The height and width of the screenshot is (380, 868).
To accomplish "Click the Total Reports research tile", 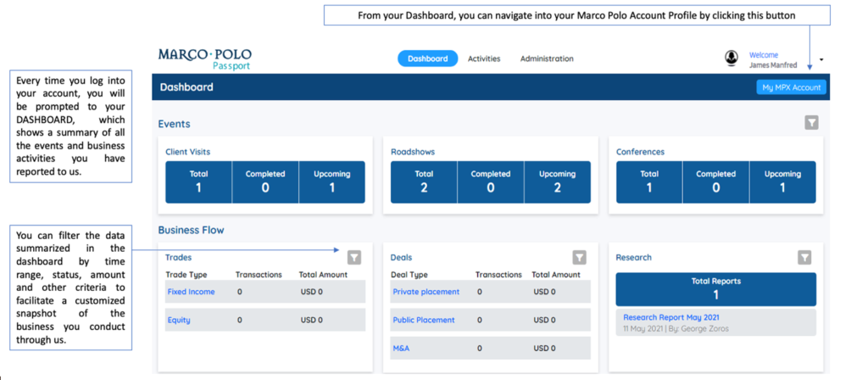I will 715,288.
